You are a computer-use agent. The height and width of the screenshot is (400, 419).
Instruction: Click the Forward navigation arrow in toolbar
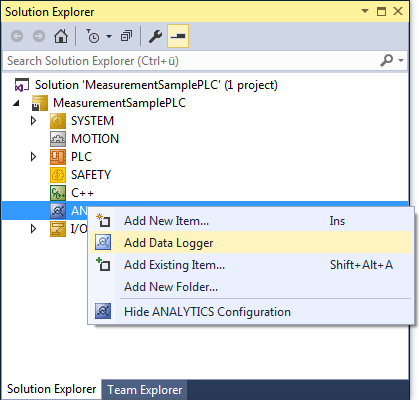[x=39, y=36]
